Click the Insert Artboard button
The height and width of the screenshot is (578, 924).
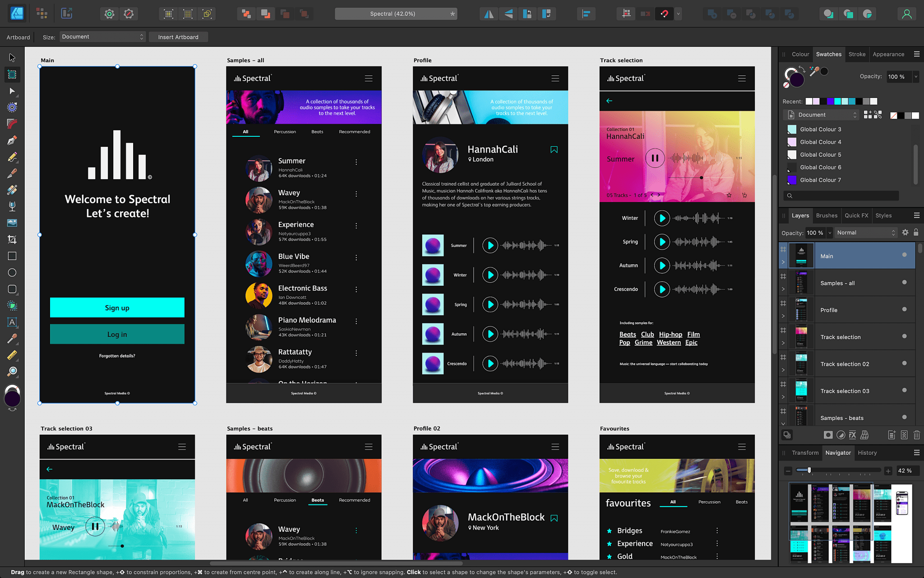(x=178, y=37)
